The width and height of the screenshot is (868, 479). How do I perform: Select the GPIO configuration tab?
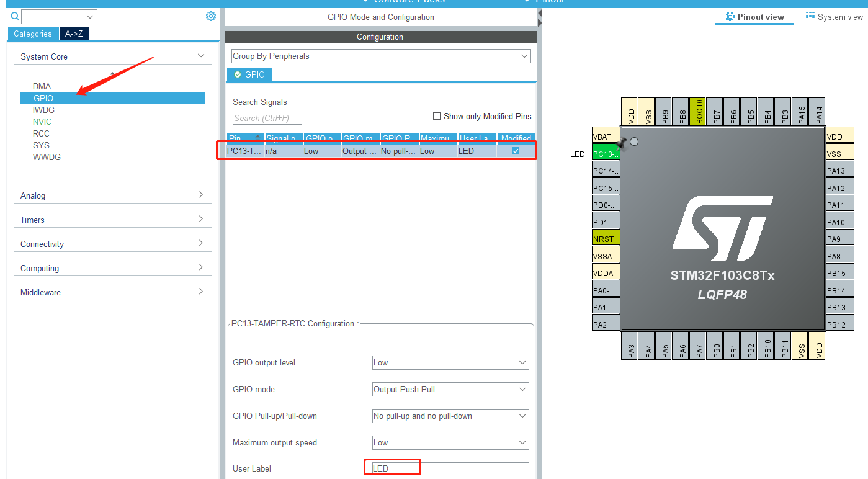(249, 74)
